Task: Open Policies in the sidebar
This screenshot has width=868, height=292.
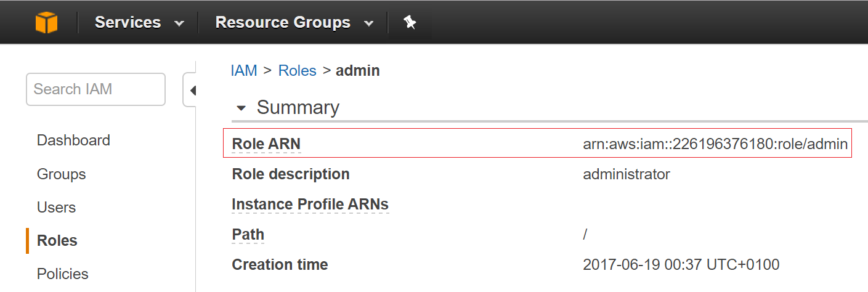Action: point(62,274)
